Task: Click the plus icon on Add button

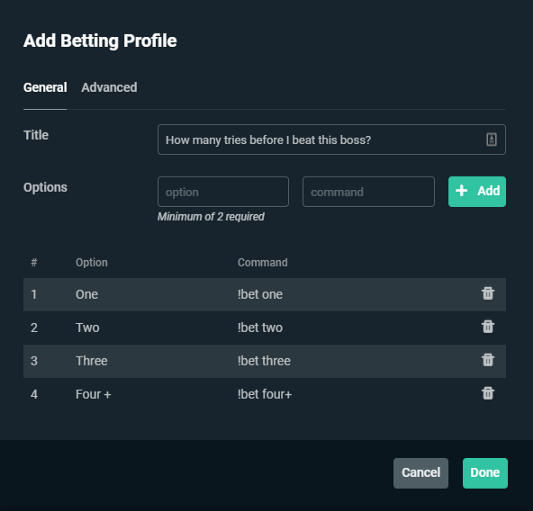Action: coord(461,191)
